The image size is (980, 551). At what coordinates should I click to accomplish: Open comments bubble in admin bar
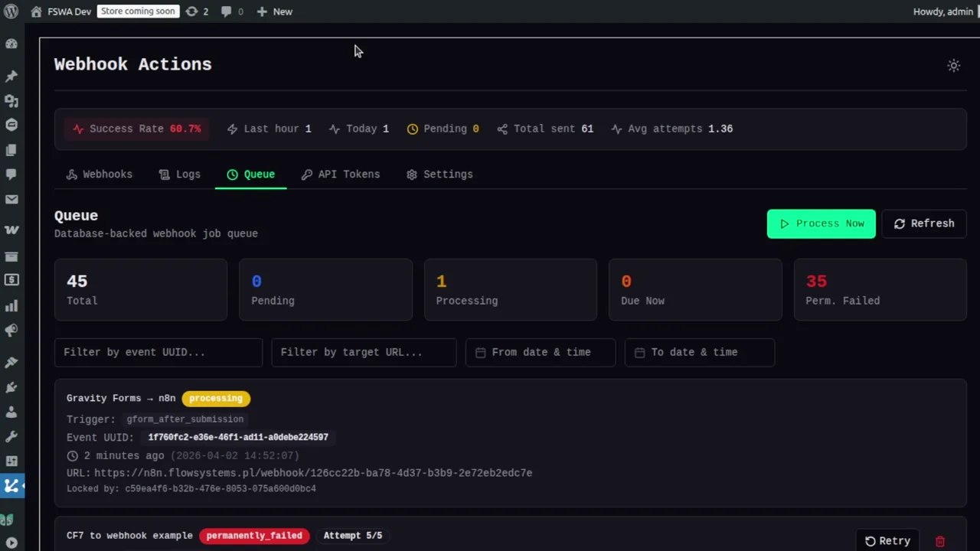[226, 11]
